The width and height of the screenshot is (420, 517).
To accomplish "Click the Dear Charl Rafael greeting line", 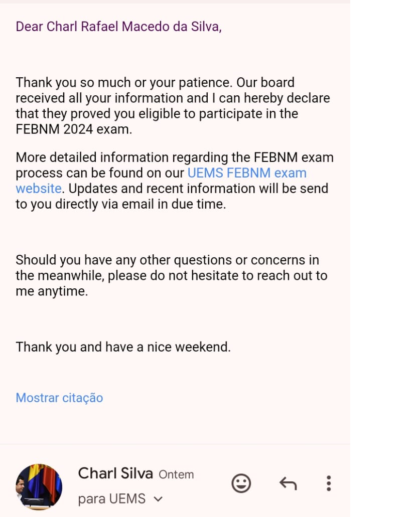I will pos(118,27).
